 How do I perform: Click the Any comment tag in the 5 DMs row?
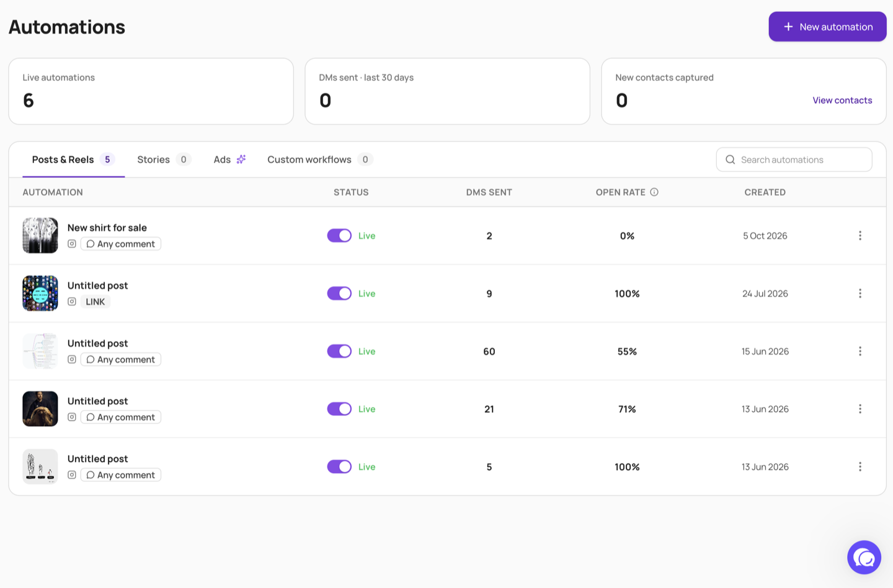pos(121,474)
